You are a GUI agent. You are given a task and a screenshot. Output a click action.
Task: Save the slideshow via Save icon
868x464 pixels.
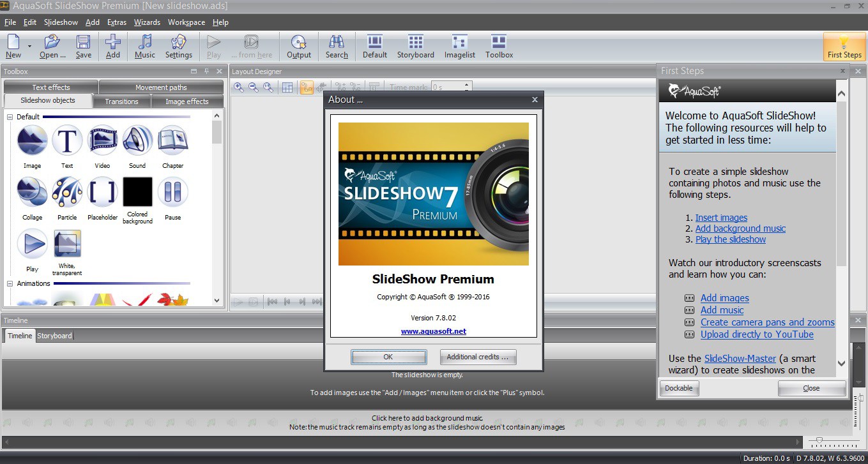pyautogui.click(x=84, y=46)
